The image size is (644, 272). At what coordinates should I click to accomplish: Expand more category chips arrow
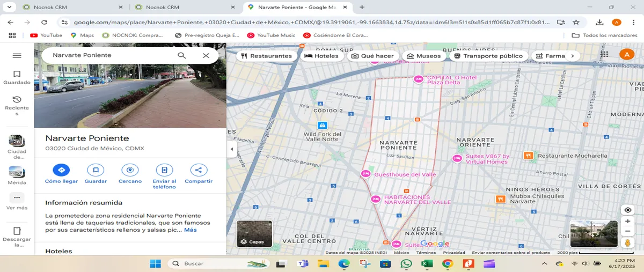tap(573, 56)
